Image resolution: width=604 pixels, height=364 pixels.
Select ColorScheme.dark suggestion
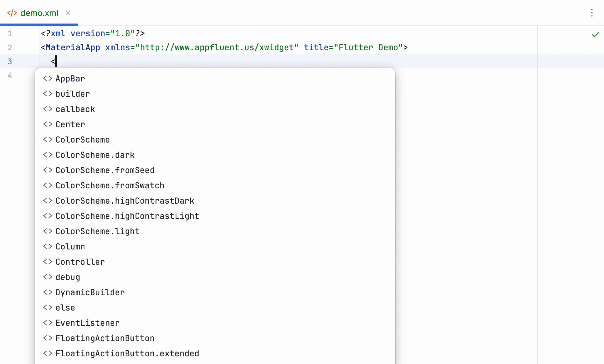point(95,155)
